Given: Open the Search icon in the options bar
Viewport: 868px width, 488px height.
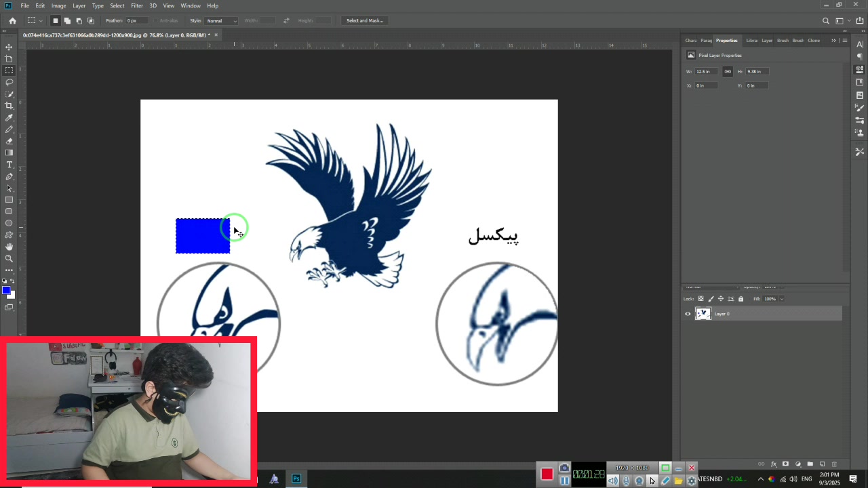Looking at the screenshot, I should coord(825,21).
